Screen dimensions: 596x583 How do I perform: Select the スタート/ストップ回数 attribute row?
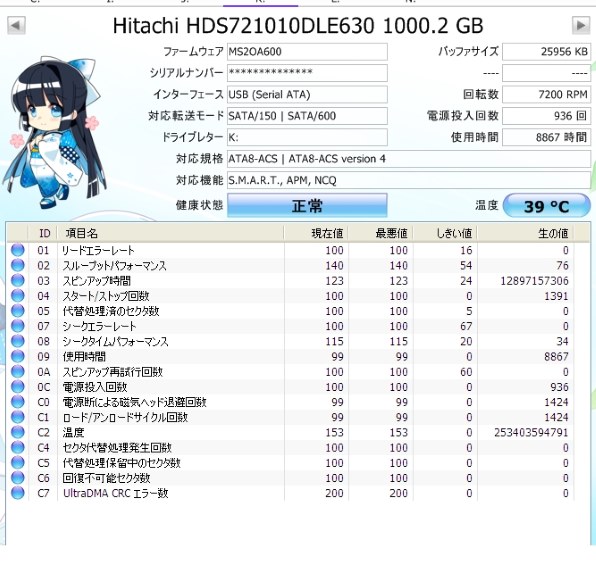point(290,296)
